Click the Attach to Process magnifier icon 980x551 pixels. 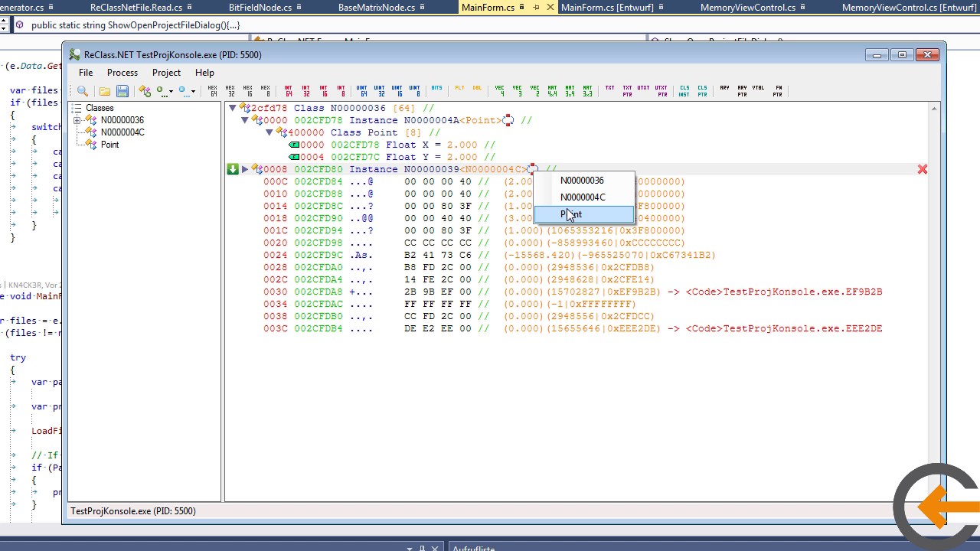pyautogui.click(x=83, y=91)
